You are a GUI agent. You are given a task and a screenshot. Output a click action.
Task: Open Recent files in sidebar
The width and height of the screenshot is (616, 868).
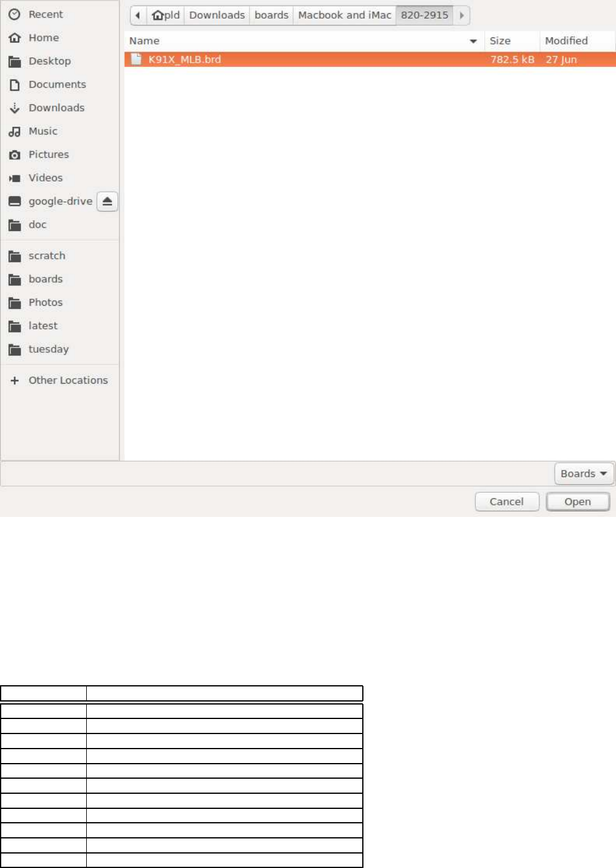[x=60, y=14]
